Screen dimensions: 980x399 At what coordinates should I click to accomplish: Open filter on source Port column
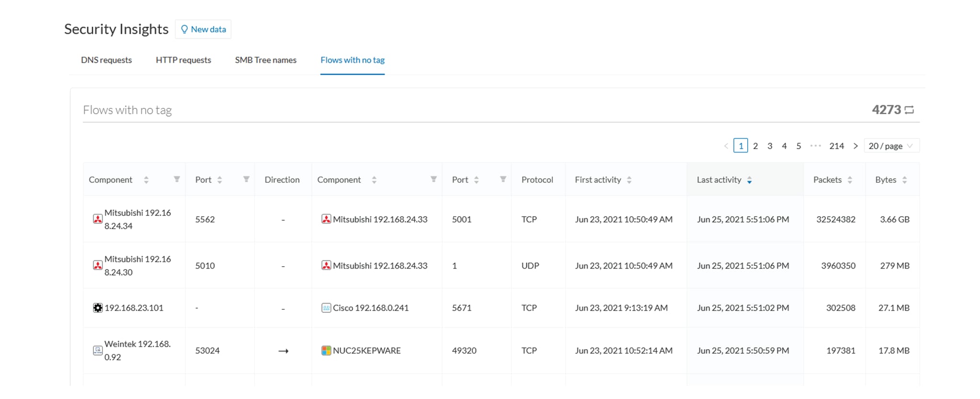pos(246,179)
